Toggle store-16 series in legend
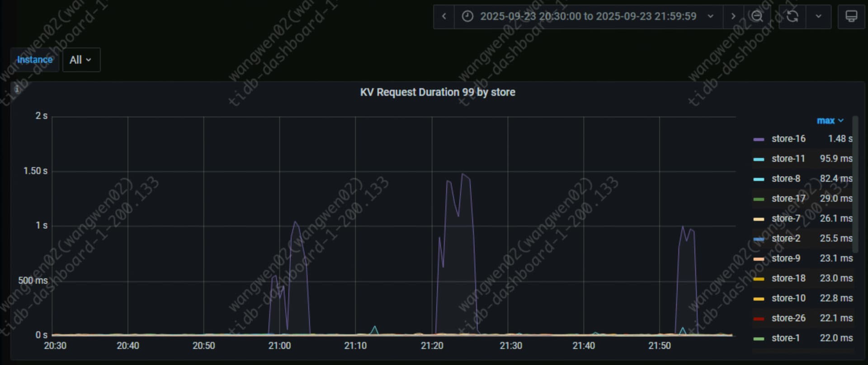This screenshot has height=365, width=868. 788,139
